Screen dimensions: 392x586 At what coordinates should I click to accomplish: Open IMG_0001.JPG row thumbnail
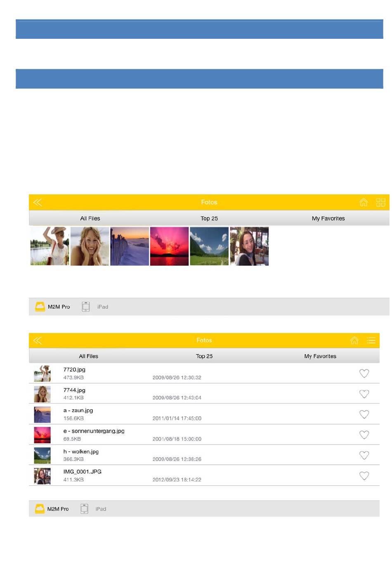pos(42,476)
